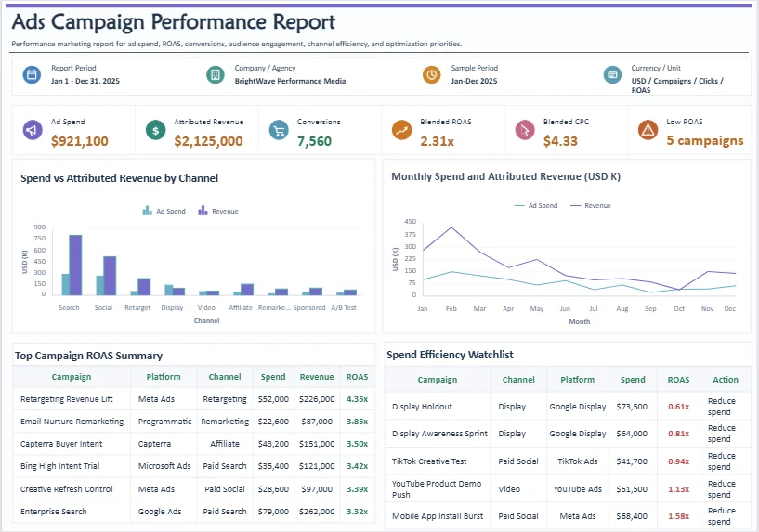
Task: Click the Ad Spend megaphone icon
Action: 33,130
